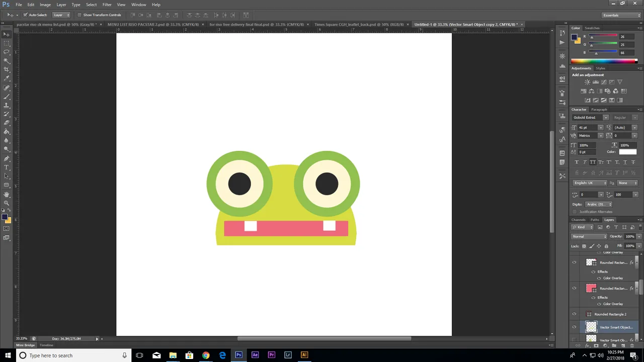Open the layer Kind filter dropdown
644x362 pixels.
tap(583, 227)
